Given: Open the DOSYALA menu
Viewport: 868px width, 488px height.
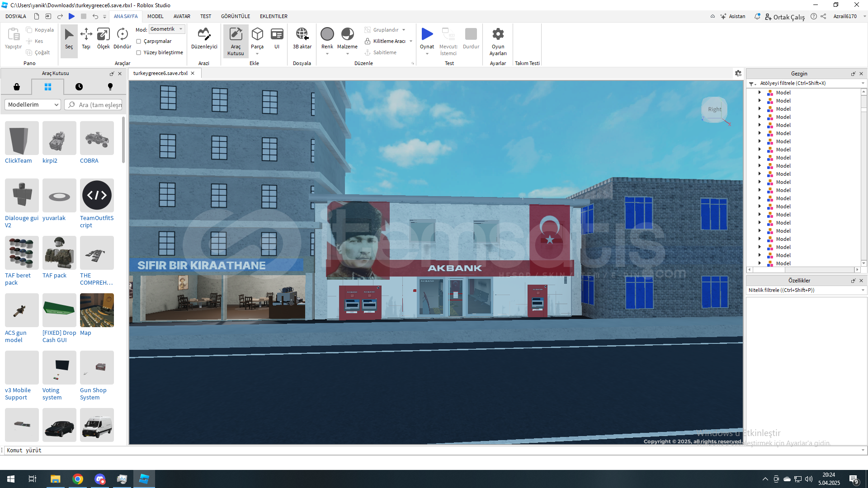Looking at the screenshot, I should [x=15, y=16].
